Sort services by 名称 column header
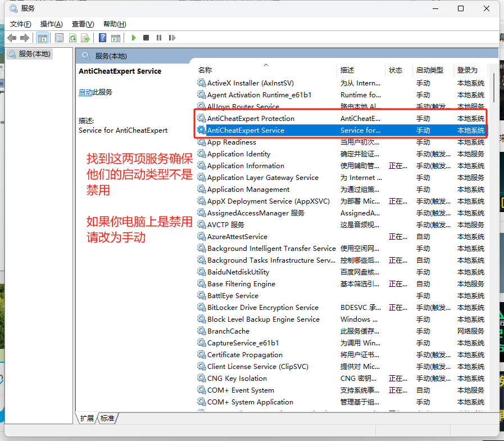504x441 pixels. tap(205, 70)
